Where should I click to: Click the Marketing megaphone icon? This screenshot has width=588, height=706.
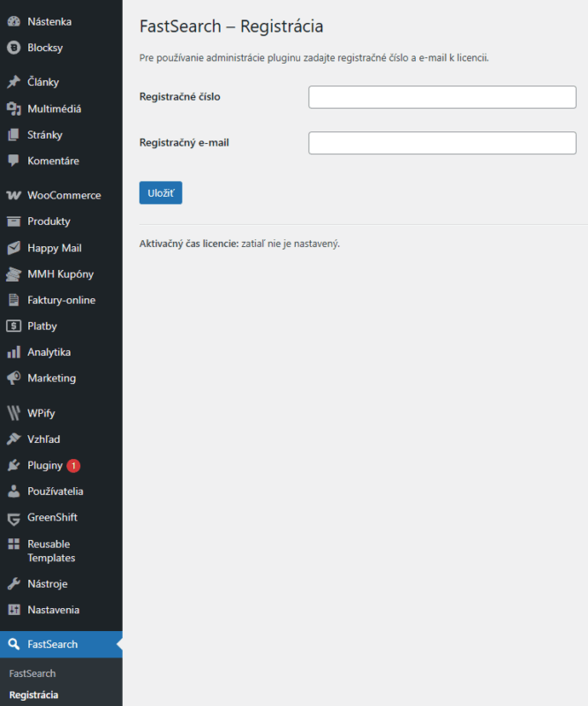(x=14, y=378)
